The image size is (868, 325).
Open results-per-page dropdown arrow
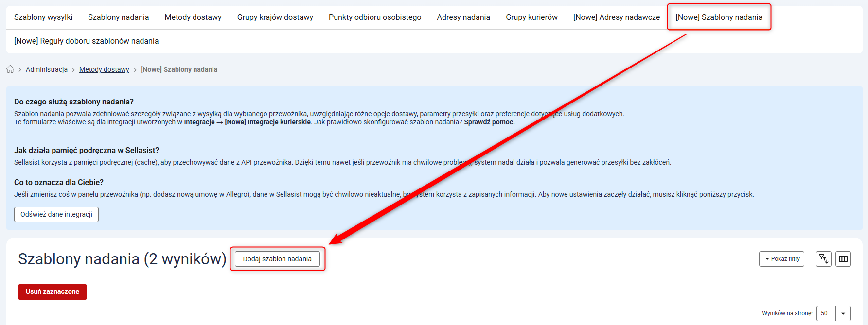[843, 313]
